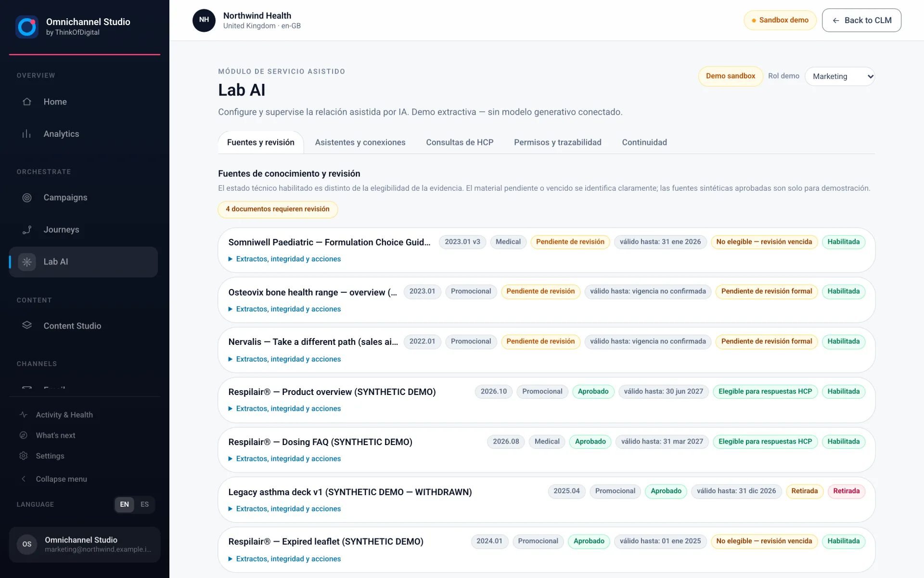
Task: Click the Collapse menu chevron icon
Action: pos(23,479)
